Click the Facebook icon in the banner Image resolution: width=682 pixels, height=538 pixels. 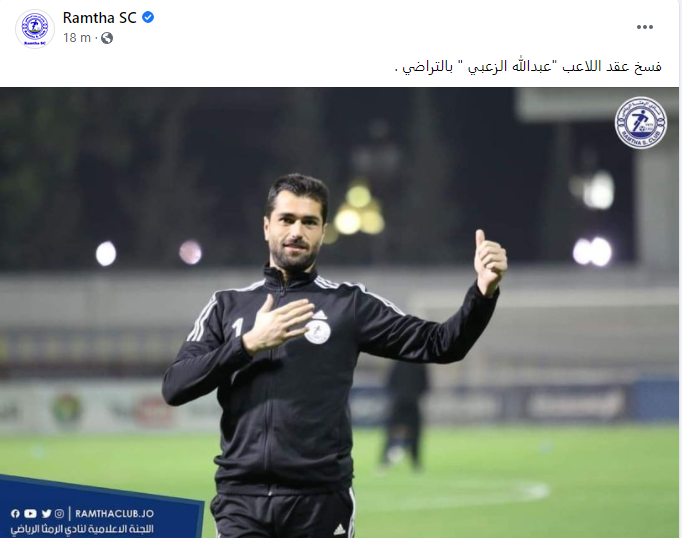(x=15, y=514)
